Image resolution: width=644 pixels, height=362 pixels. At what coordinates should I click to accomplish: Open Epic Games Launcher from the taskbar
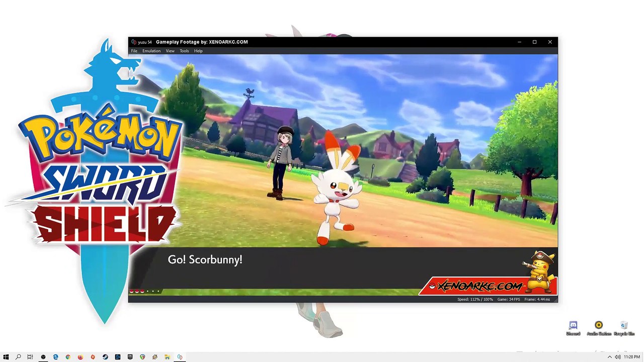click(130, 357)
